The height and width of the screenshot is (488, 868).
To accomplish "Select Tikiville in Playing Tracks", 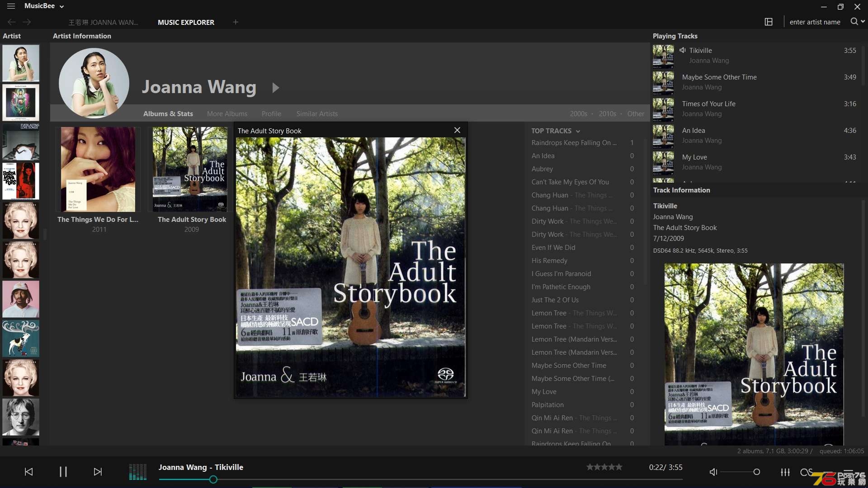I will [x=756, y=56].
